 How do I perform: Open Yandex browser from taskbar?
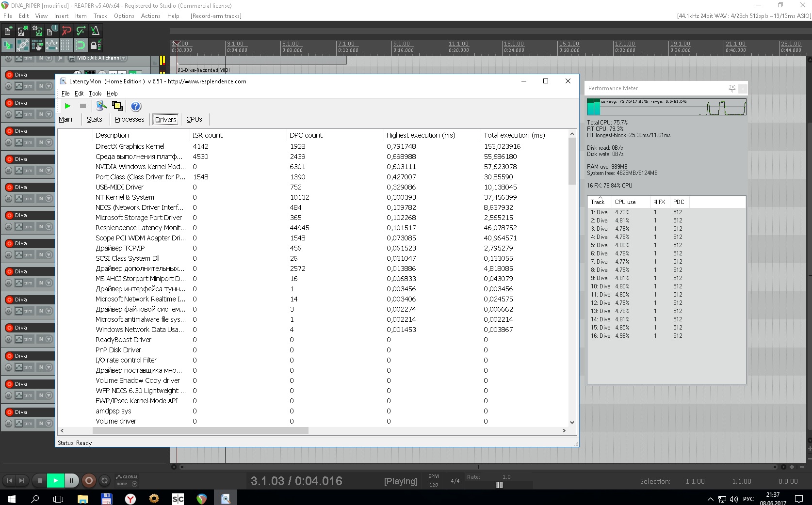coord(130,498)
